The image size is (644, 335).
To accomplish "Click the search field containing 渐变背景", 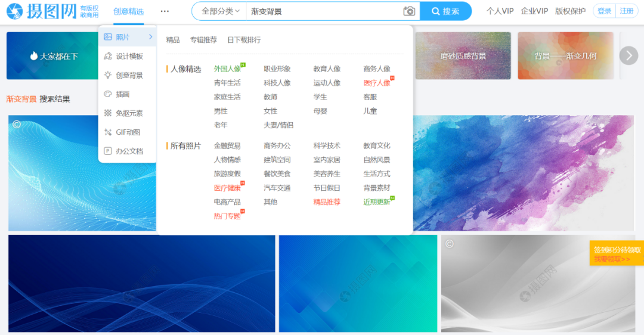I will [324, 11].
